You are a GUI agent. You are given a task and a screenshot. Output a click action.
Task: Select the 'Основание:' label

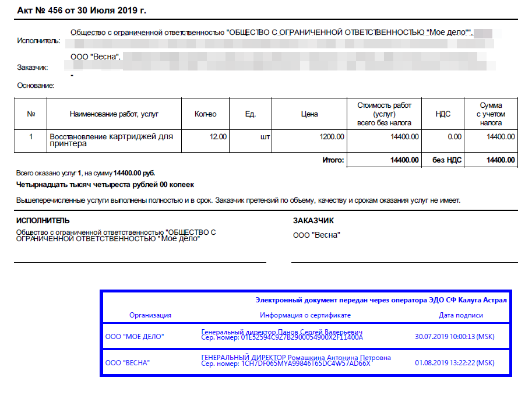[36, 86]
